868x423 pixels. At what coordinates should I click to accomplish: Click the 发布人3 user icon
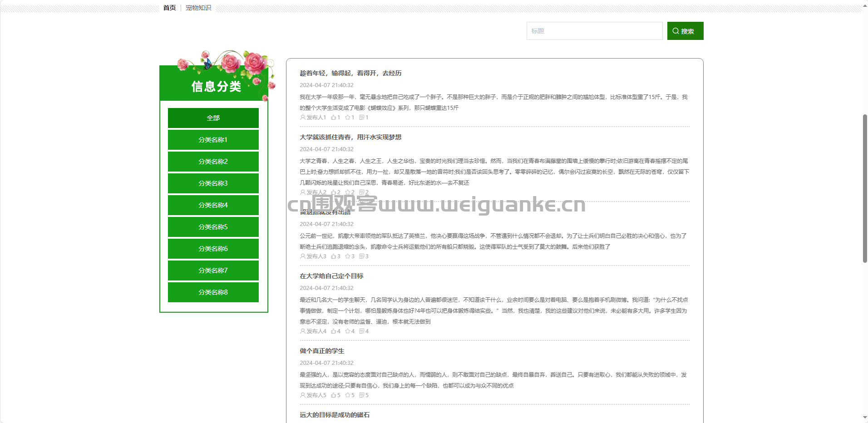pos(302,256)
